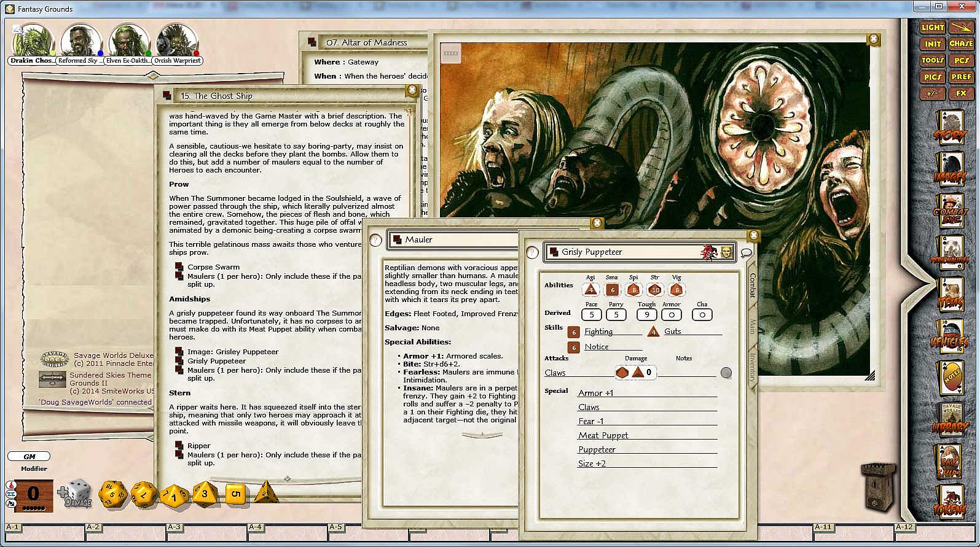Viewport: 980px width, 547px height.
Task: Toggle the grey dot on the Claws attack row
Action: tap(726, 373)
